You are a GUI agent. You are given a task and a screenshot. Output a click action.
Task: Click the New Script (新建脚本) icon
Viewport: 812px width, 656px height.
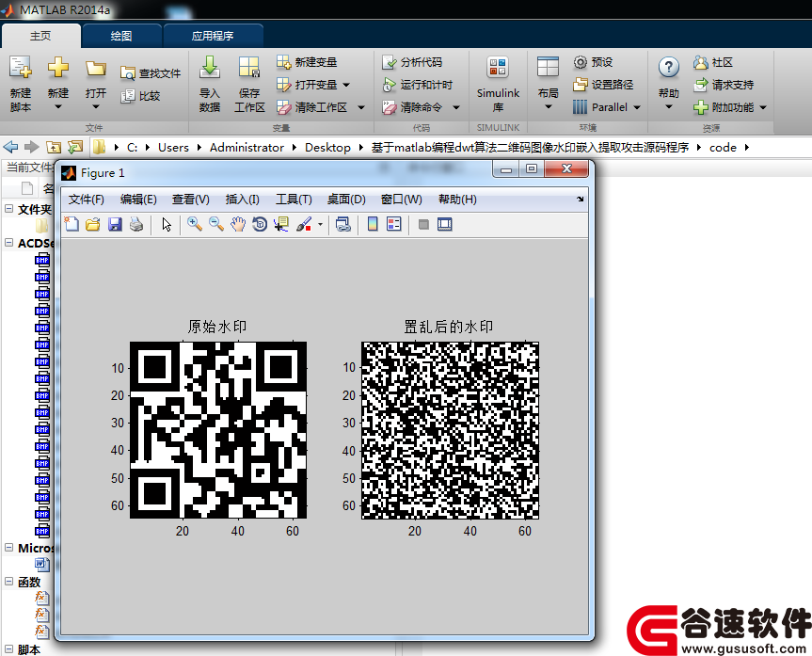click(21, 68)
